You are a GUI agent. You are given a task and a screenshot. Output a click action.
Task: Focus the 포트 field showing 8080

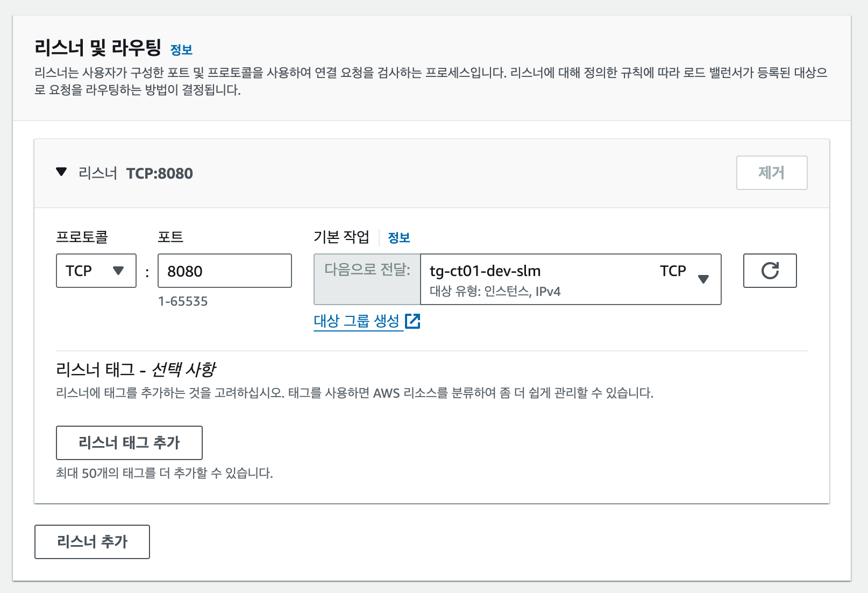click(224, 271)
